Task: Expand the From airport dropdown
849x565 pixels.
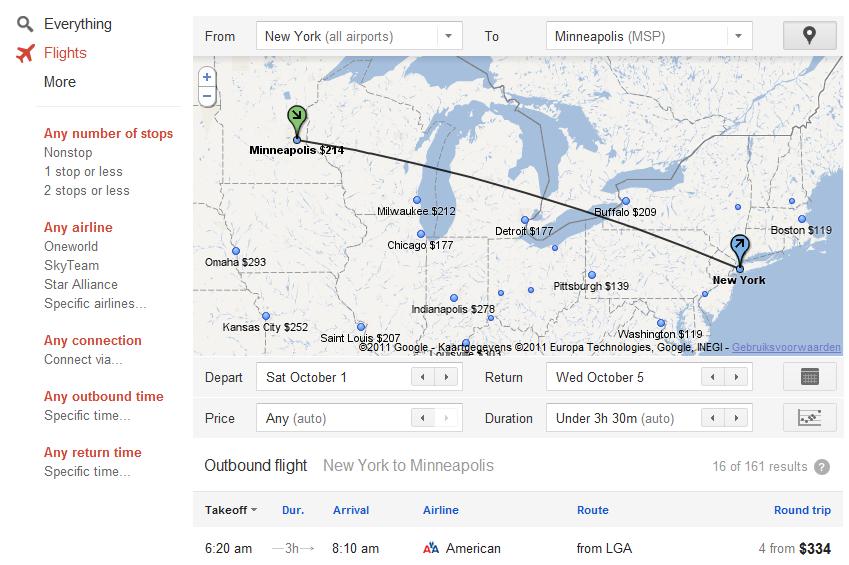Action: coord(449,36)
